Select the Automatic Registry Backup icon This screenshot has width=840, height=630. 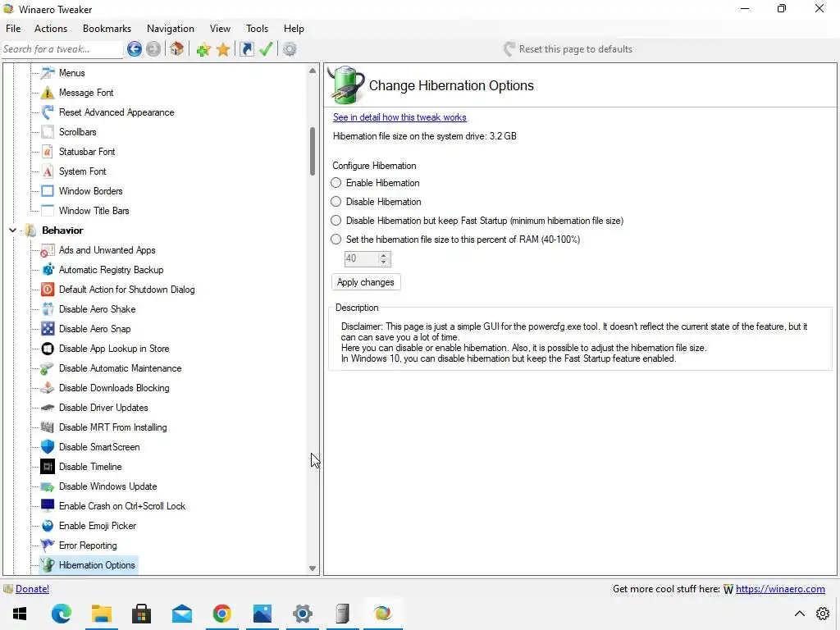[48, 269]
